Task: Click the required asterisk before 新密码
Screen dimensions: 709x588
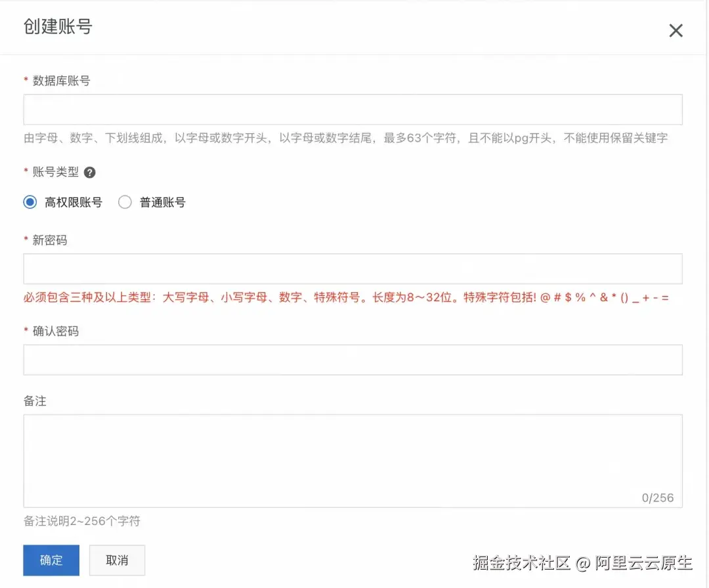Action: click(24, 240)
